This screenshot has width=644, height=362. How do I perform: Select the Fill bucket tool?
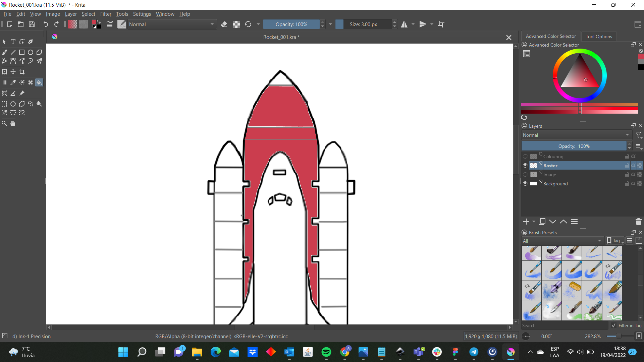pyautogui.click(x=39, y=82)
